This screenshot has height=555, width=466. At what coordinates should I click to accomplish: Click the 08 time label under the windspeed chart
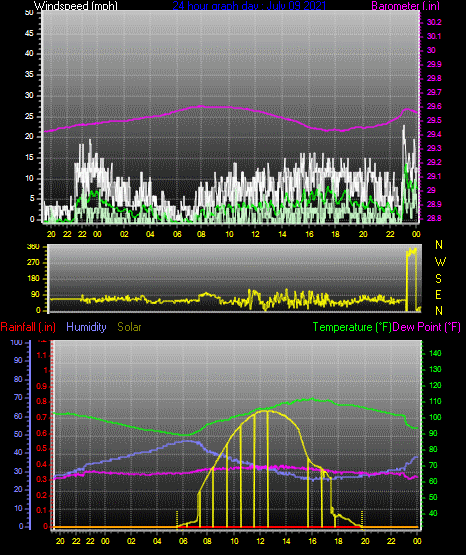[201, 234]
